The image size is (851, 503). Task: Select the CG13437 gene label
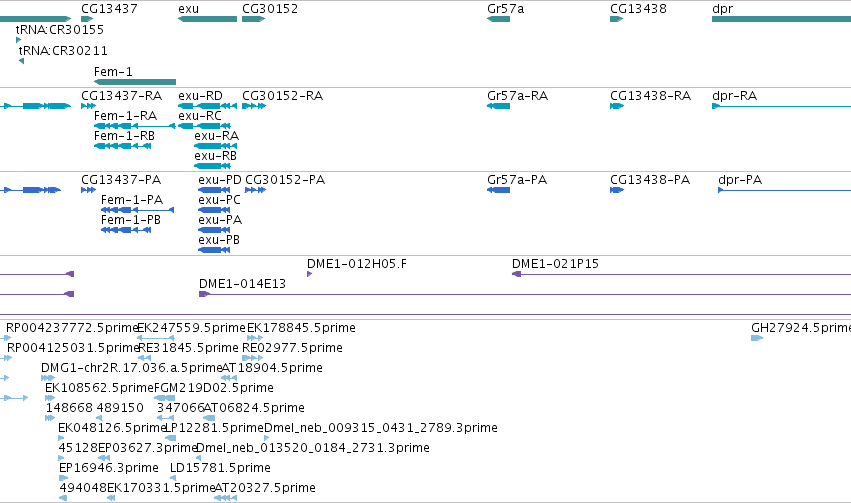(109, 9)
